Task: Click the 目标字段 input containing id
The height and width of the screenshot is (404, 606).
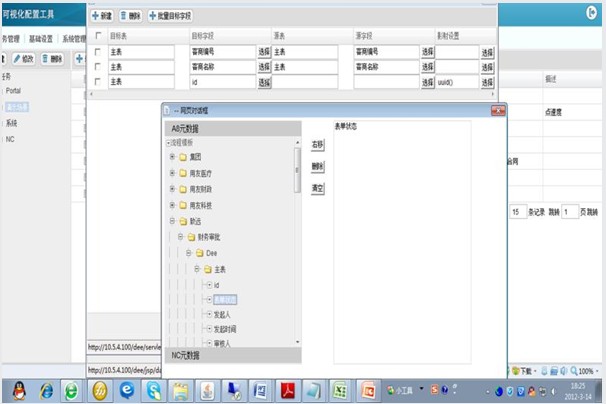Action: [223, 82]
